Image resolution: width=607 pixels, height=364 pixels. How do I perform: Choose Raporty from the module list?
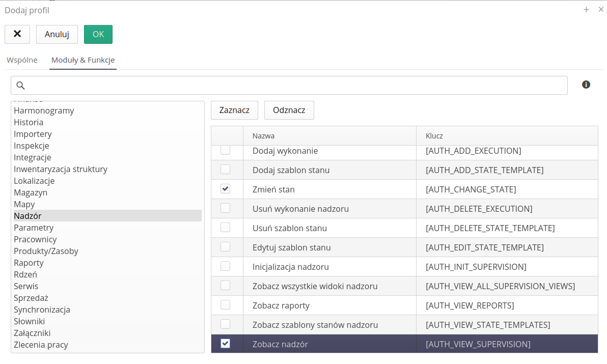(29, 263)
